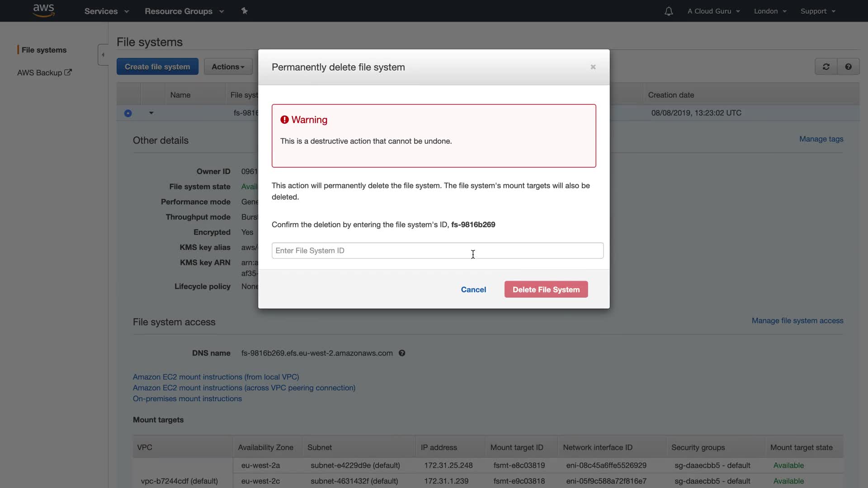The width and height of the screenshot is (868, 488).
Task: Click Manage file system access link
Action: tap(797, 321)
